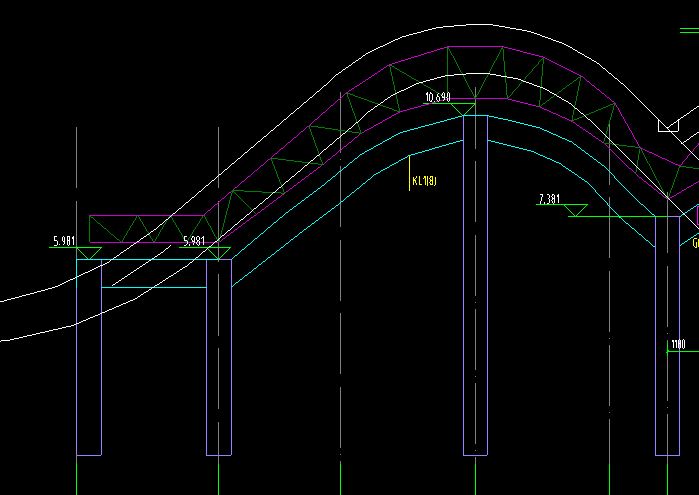Viewport: 699px width, 495px height.
Task: Click triangle marker under leftmost 5.981
Action: coord(87,254)
